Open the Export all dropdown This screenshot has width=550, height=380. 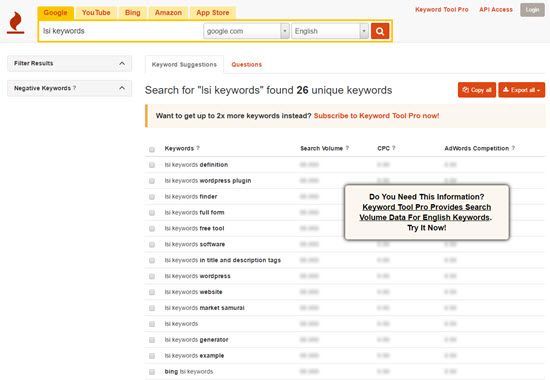click(522, 90)
